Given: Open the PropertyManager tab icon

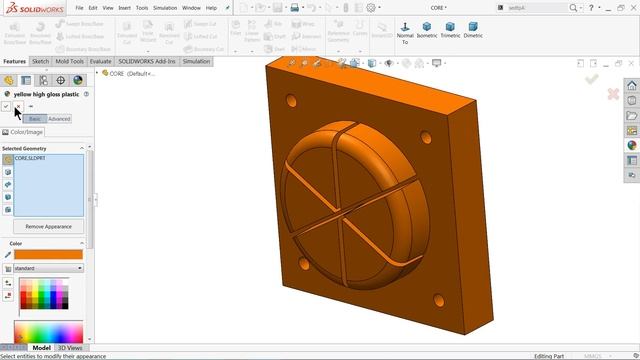Looking at the screenshot, I should coord(26,80).
